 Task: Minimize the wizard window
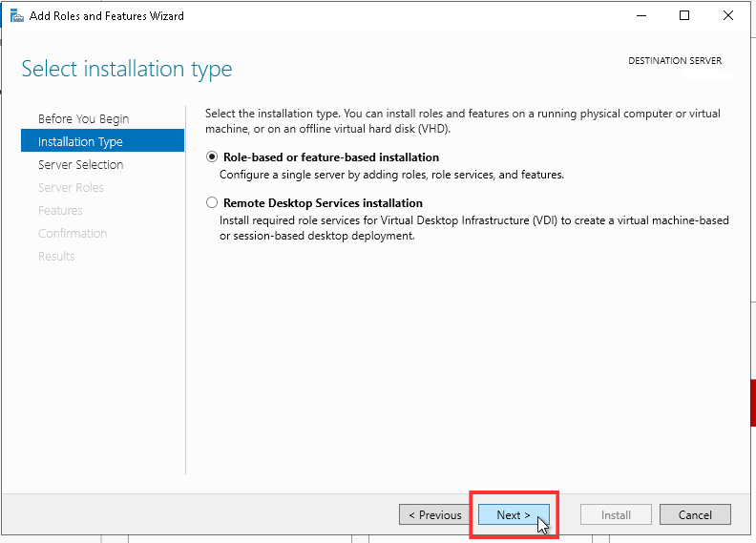pyautogui.click(x=641, y=16)
